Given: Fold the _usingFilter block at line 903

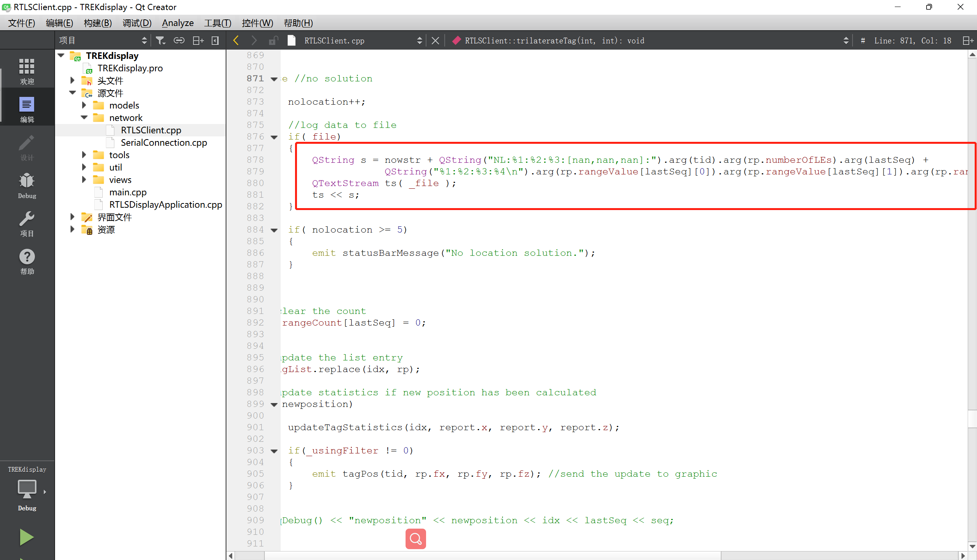Looking at the screenshot, I should coord(274,451).
